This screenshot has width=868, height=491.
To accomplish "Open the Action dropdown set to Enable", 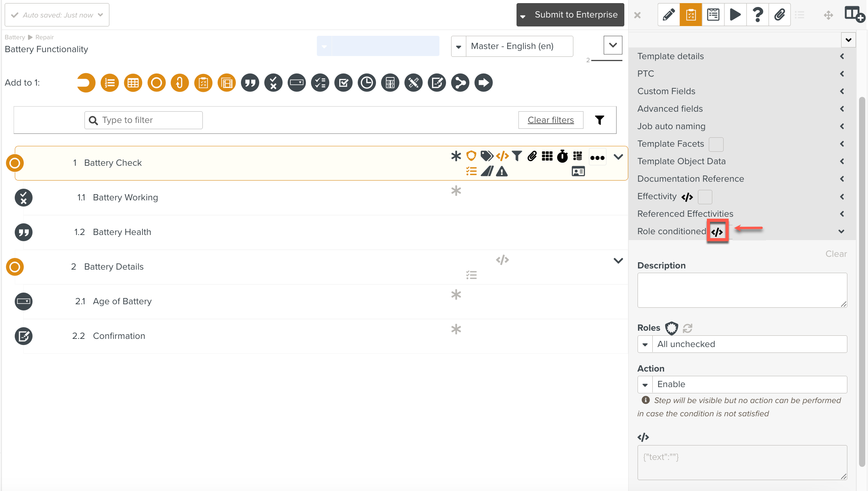I will pos(742,384).
